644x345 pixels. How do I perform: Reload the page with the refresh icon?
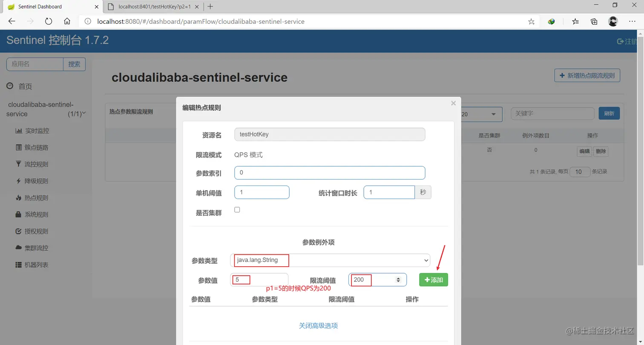(48, 21)
